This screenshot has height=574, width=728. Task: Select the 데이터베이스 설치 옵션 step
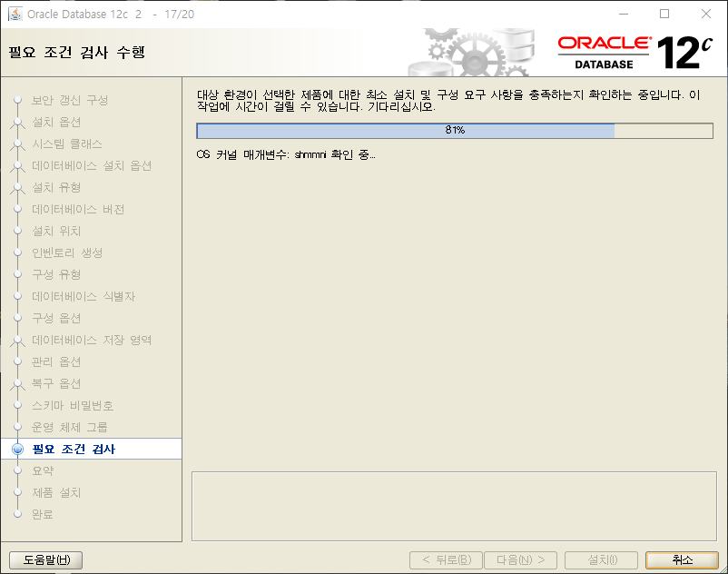(92, 166)
